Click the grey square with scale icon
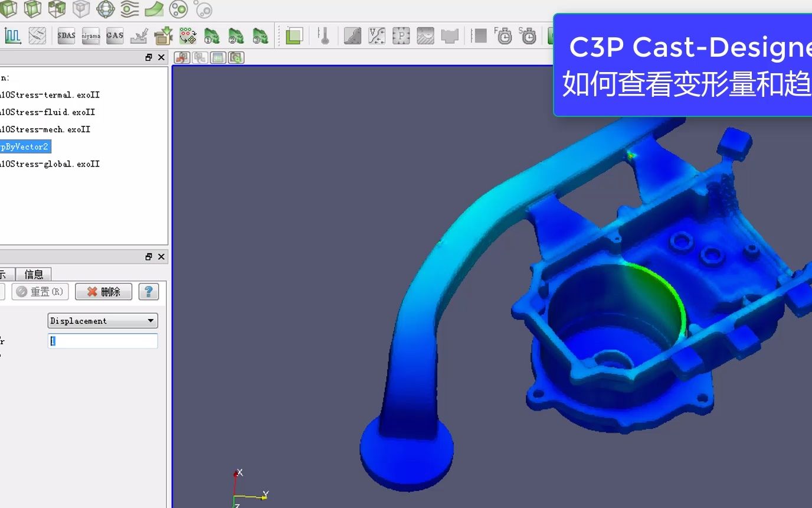Image resolution: width=812 pixels, height=508 pixels. pos(479,35)
